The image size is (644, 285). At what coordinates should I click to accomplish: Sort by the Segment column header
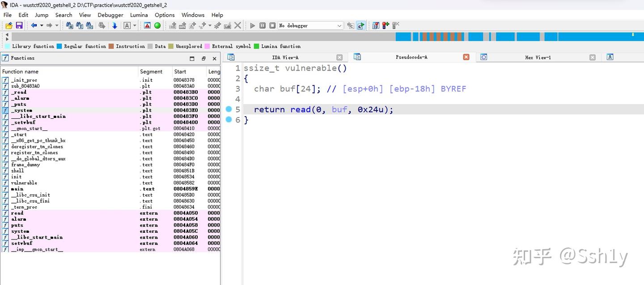pyautogui.click(x=155, y=71)
